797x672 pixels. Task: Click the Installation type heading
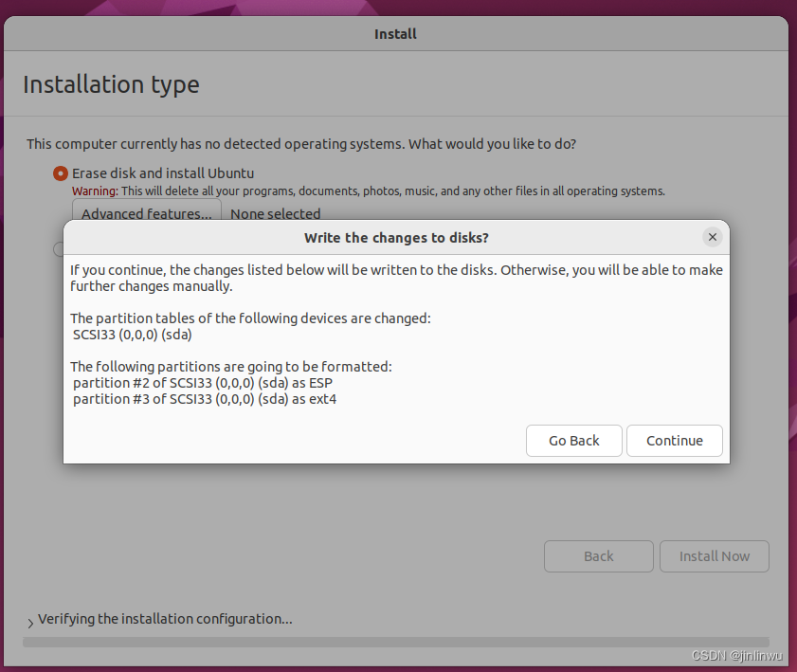pyautogui.click(x=111, y=83)
